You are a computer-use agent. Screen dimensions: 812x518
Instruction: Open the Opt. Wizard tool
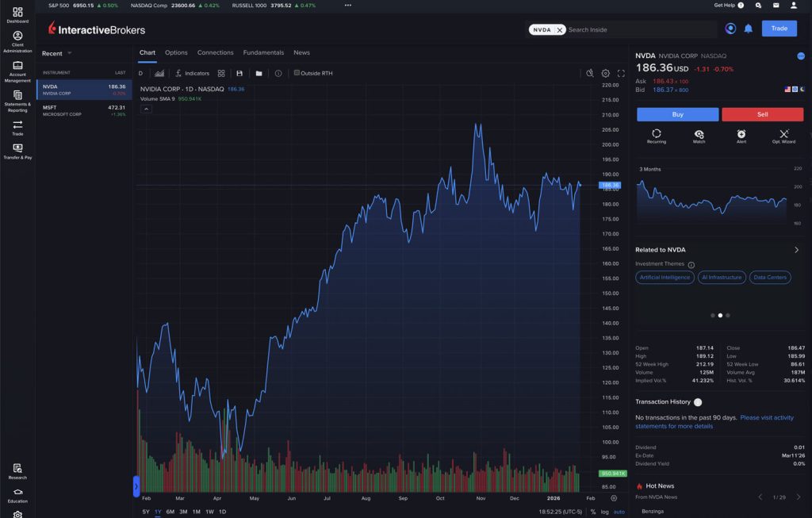pos(783,136)
